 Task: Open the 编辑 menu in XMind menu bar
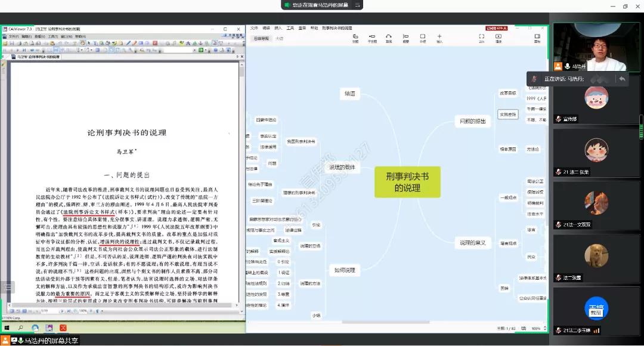266,28
